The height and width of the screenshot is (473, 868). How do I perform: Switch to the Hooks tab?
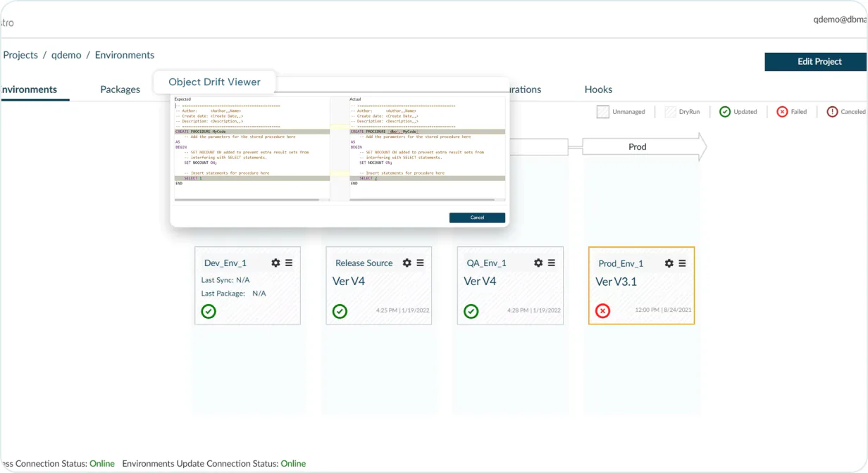[598, 89]
